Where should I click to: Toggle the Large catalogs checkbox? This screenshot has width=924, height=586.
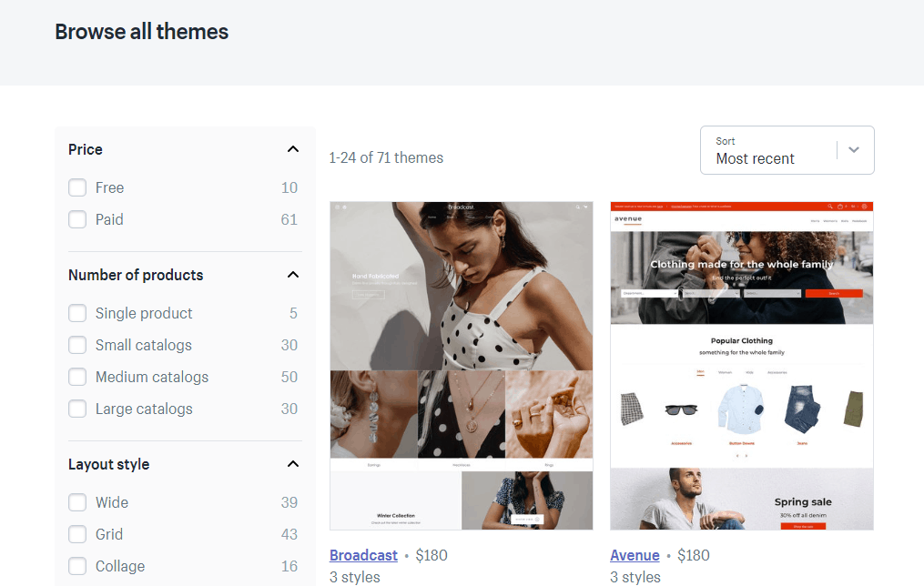click(77, 409)
